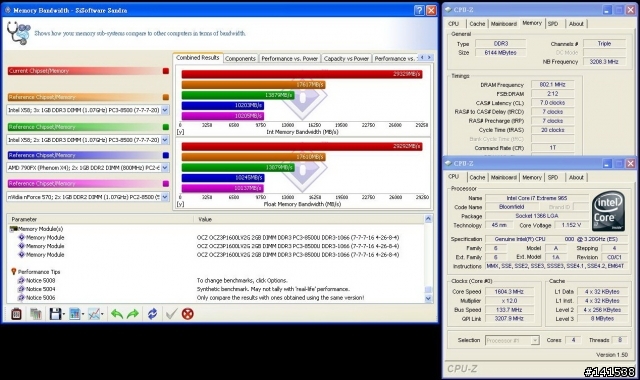Viewport: 640px width, 380px height.
Task: Click the green back arrow icon
Action: point(117,314)
